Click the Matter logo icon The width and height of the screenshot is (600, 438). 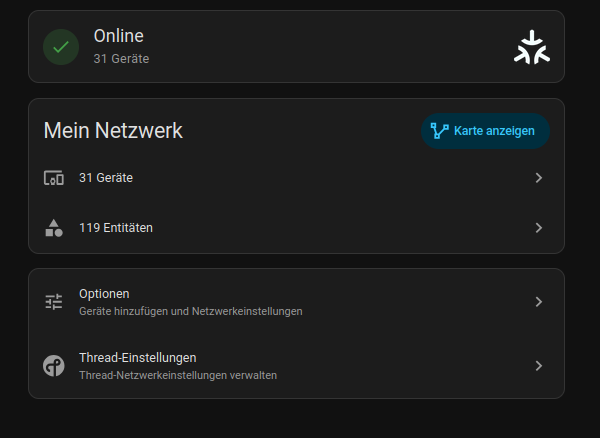pos(532,47)
